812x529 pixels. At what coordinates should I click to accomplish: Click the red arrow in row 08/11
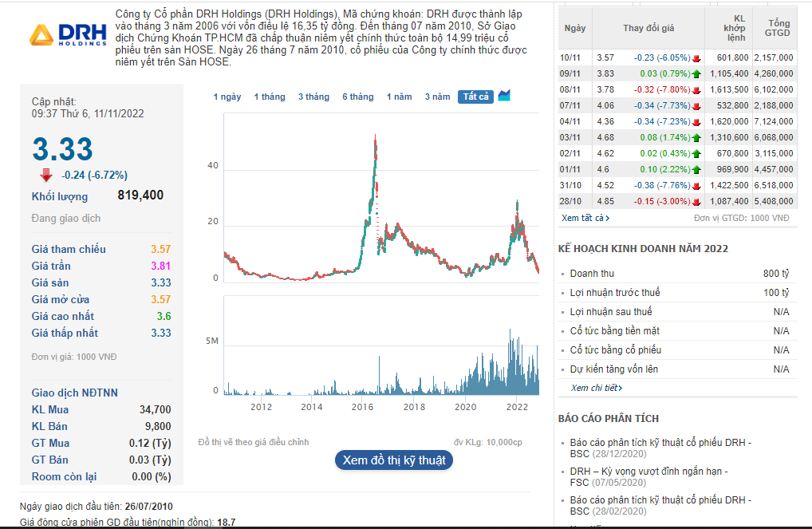click(x=696, y=90)
